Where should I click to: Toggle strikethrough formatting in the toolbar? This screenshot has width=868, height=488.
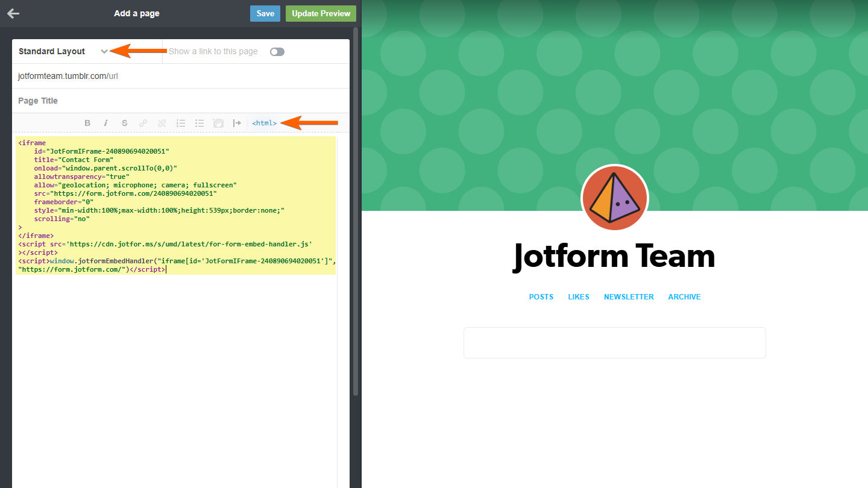[x=125, y=123]
